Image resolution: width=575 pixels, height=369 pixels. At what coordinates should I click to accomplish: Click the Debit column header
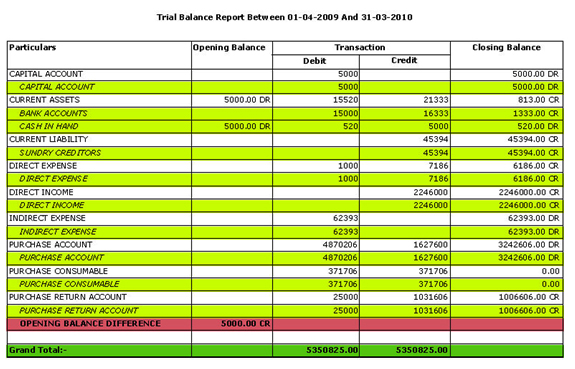click(x=316, y=62)
